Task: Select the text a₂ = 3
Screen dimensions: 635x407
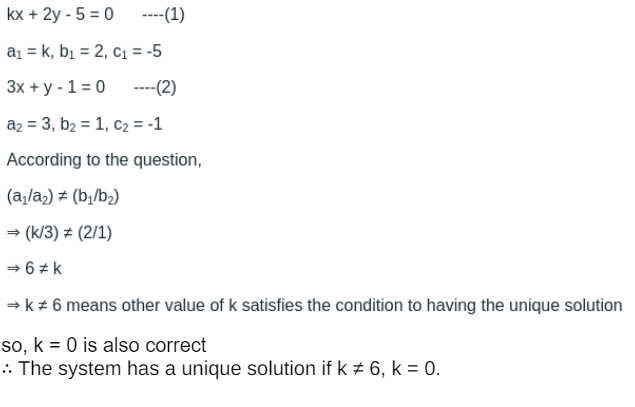Action: (x=28, y=124)
